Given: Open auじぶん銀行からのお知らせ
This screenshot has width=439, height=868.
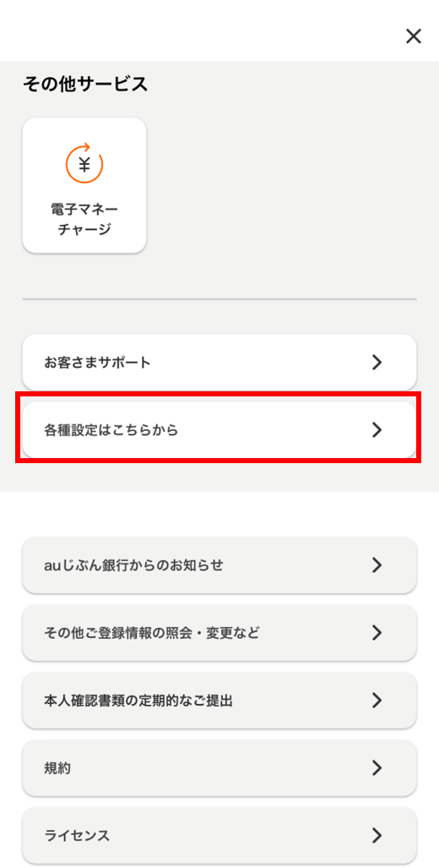Looking at the screenshot, I should click(x=219, y=565).
